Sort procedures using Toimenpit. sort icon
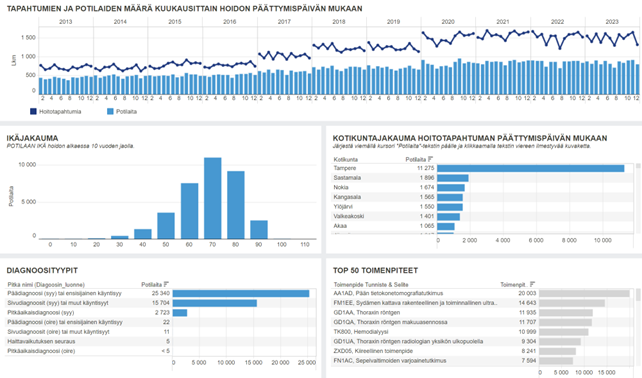The height and width of the screenshot is (378, 642). click(532, 284)
